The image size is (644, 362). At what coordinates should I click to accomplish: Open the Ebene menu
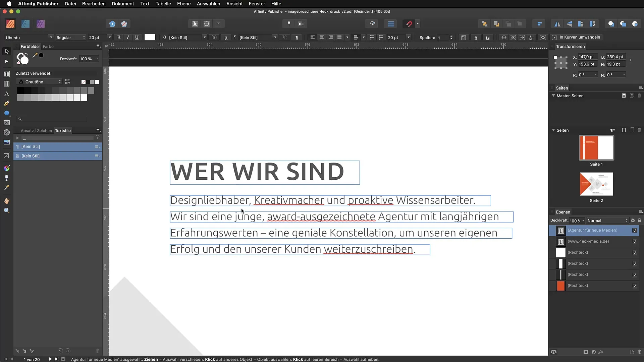(x=184, y=4)
